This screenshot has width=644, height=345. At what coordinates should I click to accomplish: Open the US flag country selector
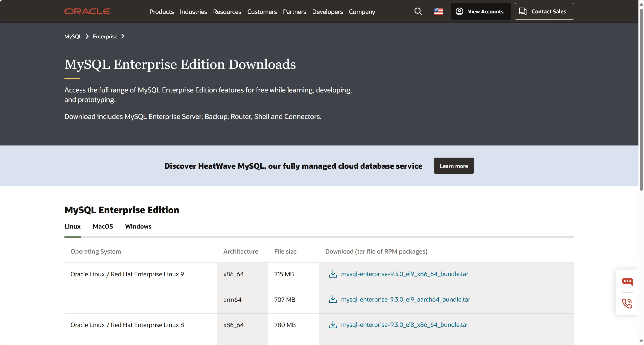click(x=439, y=11)
